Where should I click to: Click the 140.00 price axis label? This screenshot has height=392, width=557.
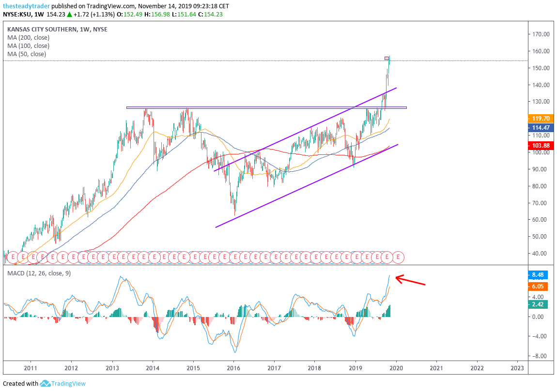click(541, 85)
